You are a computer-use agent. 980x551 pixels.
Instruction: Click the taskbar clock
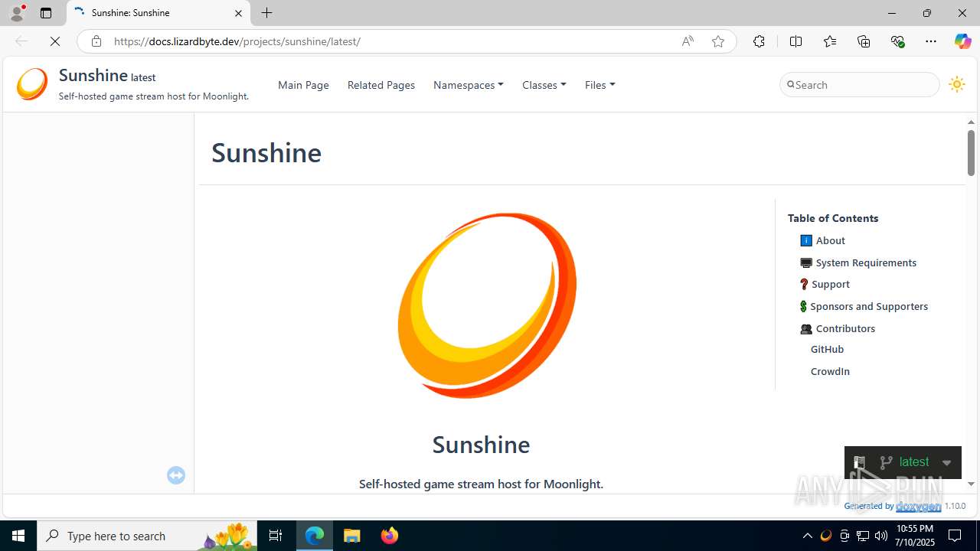click(915, 536)
